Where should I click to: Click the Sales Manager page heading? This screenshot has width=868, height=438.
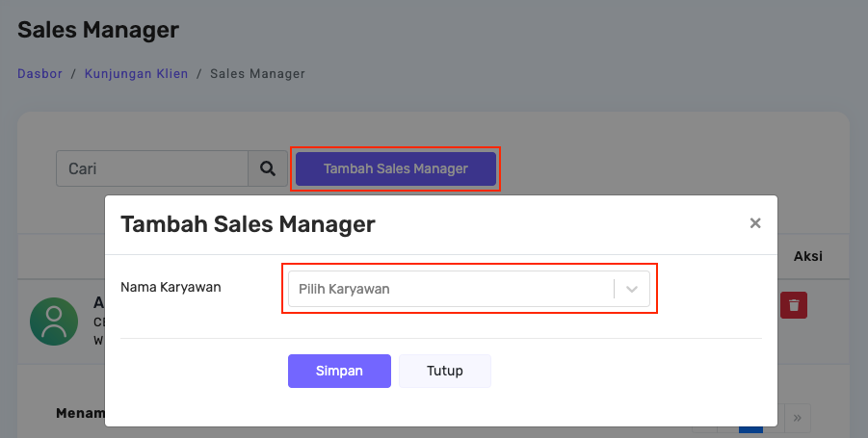[x=98, y=30]
